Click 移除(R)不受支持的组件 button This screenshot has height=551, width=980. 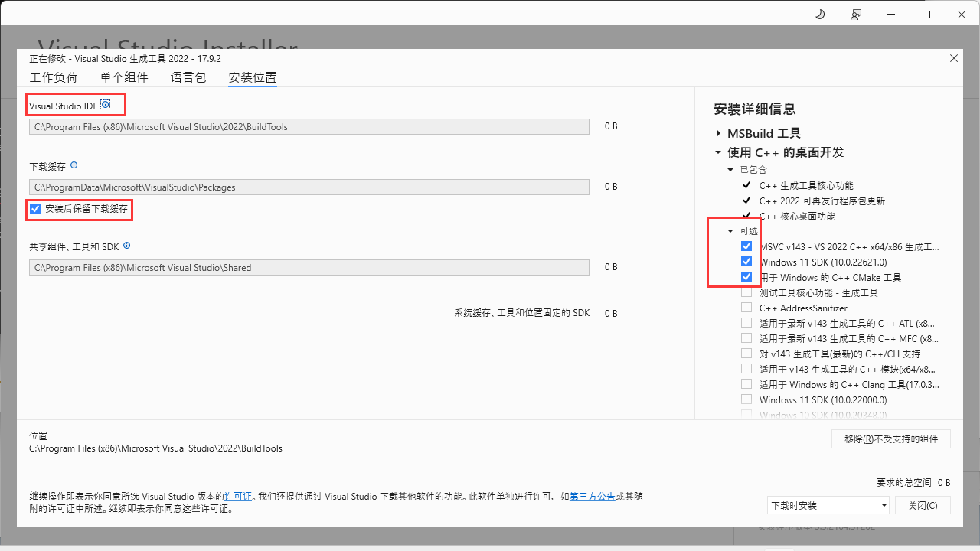891,439
